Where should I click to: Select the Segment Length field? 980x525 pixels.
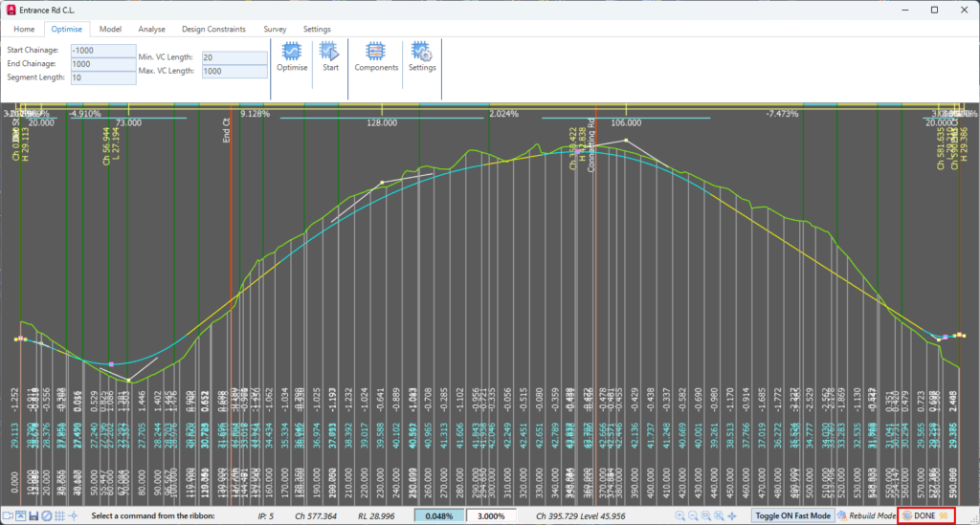point(103,77)
